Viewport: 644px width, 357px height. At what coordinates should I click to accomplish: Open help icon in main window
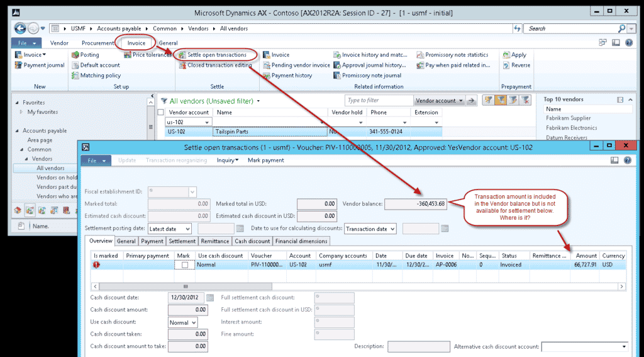[629, 42]
